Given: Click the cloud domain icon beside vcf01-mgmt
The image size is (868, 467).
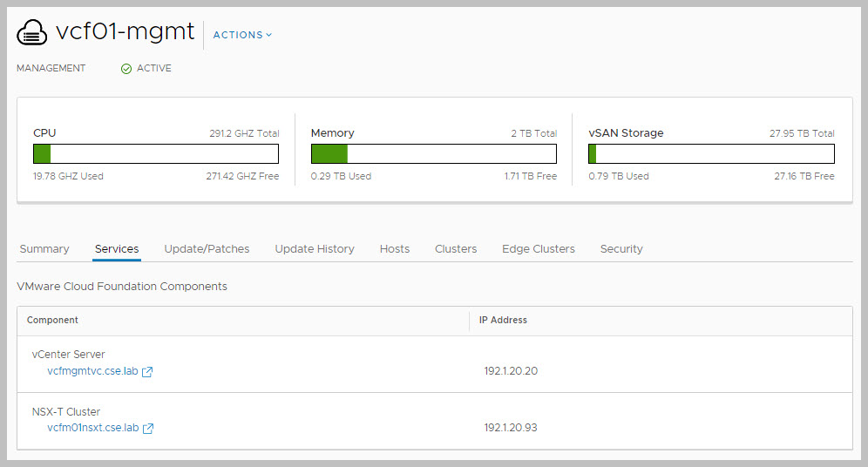Looking at the screenshot, I should [31, 33].
